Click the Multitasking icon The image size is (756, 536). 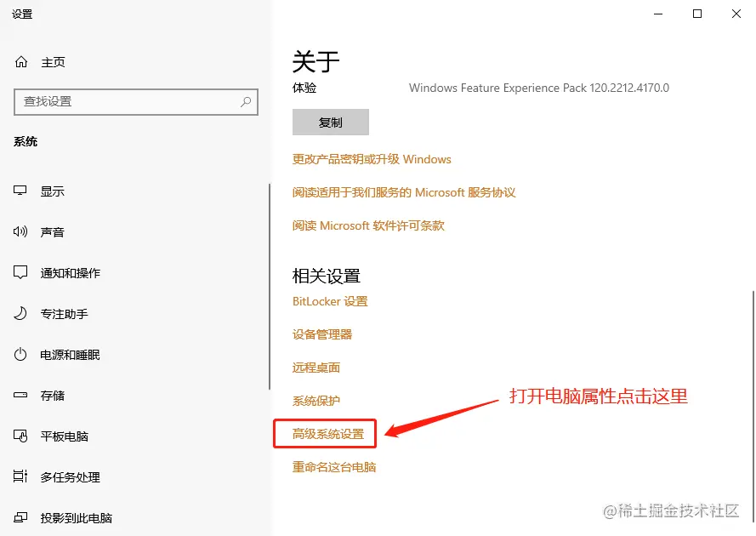(x=20, y=476)
